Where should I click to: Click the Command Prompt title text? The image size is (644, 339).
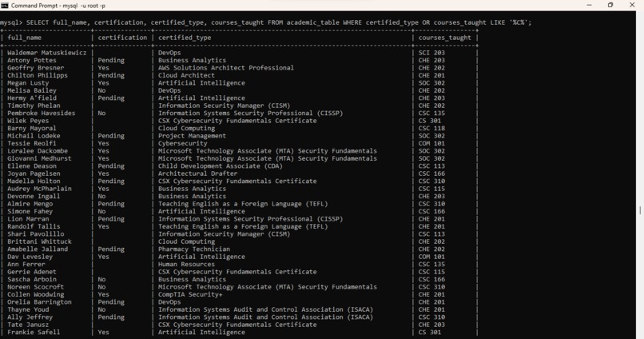coord(58,6)
